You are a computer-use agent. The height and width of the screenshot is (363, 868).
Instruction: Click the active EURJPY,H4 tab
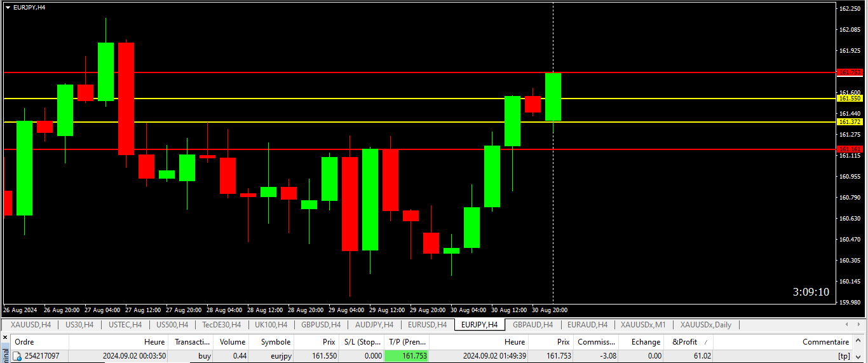click(480, 325)
